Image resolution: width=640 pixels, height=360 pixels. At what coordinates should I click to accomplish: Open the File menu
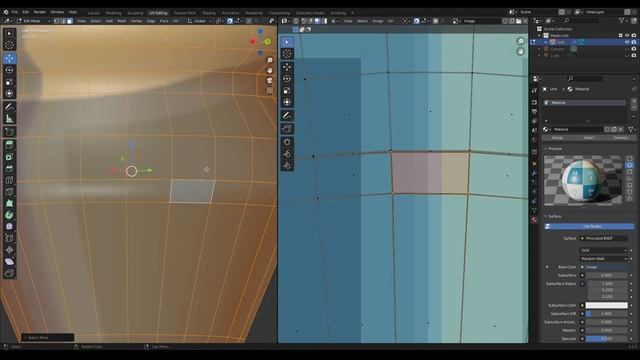15,12
